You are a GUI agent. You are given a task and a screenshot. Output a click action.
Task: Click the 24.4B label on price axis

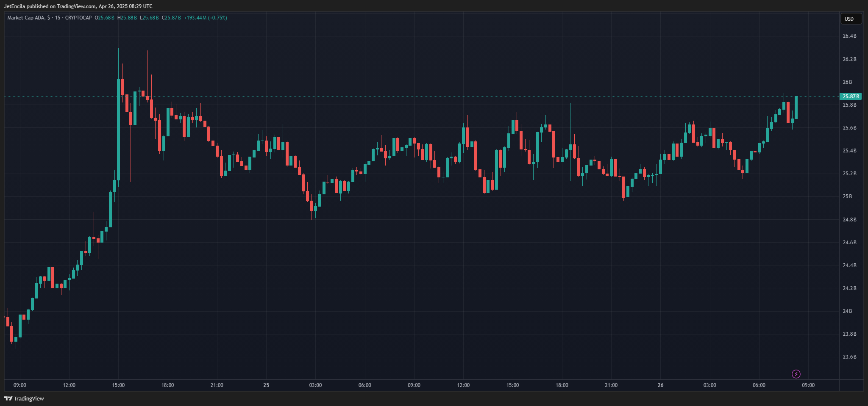pyautogui.click(x=849, y=265)
